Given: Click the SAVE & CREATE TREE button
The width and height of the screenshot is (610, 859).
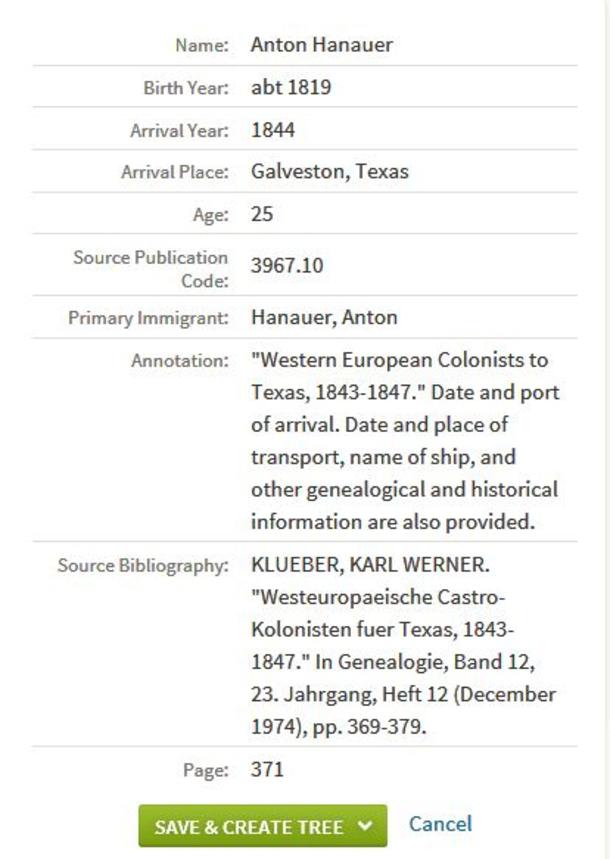Looking at the screenshot, I should click(248, 827).
